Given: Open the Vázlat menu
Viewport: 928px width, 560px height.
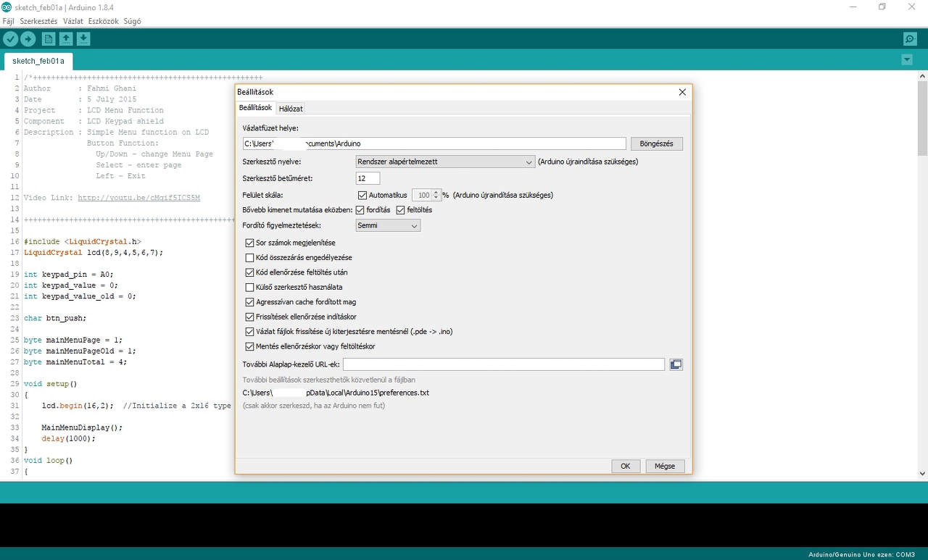Looking at the screenshot, I should (73, 21).
